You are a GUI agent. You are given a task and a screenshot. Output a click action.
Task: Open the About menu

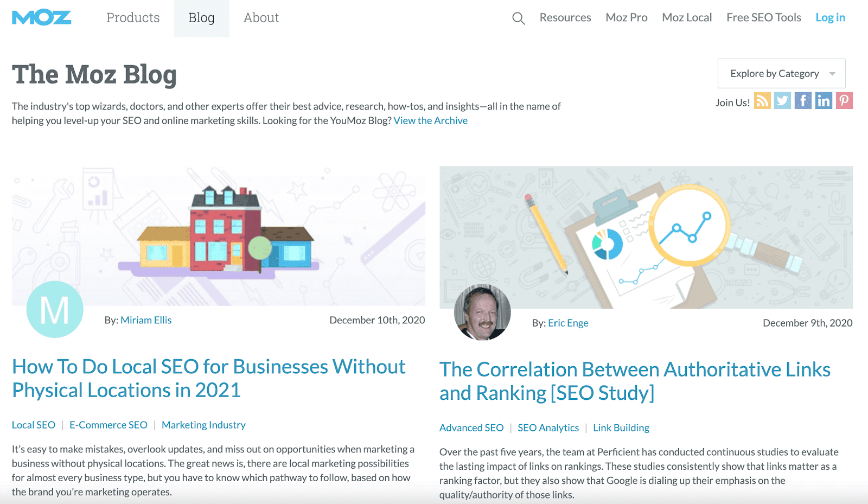(261, 18)
